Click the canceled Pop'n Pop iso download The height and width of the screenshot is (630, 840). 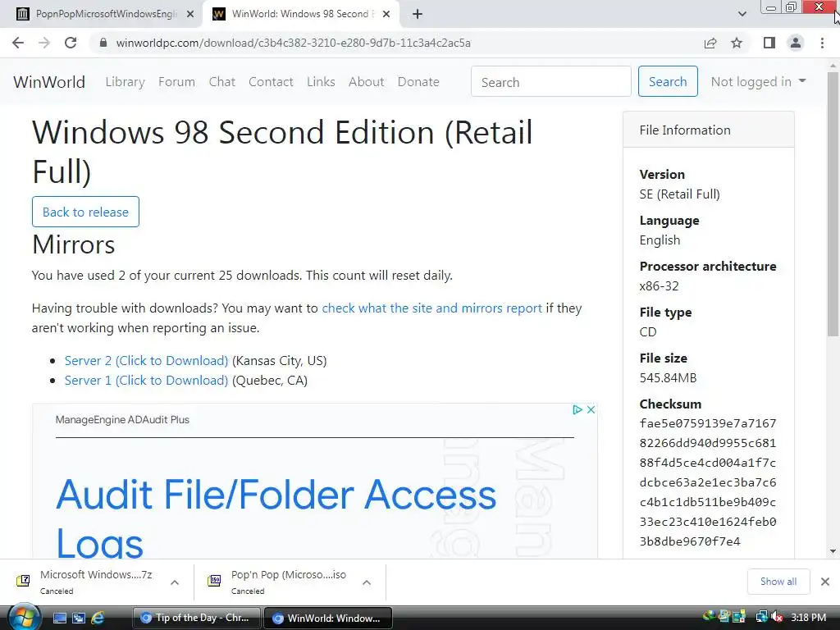pyautogui.click(x=288, y=582)
